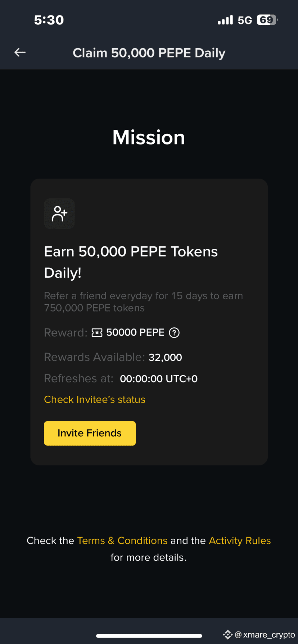Open the Terms & Conditions link
Image resolution: width=298 pixels, height=644 pixels.
122,540
